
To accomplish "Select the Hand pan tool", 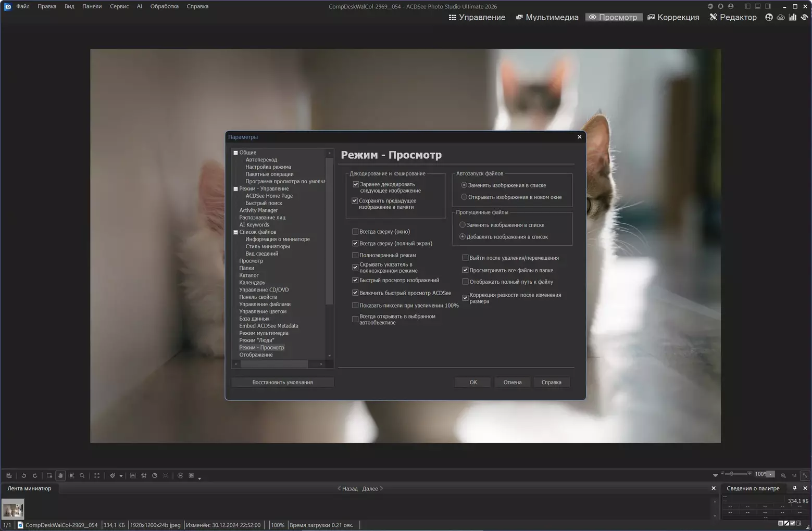I will pos(60,475).
